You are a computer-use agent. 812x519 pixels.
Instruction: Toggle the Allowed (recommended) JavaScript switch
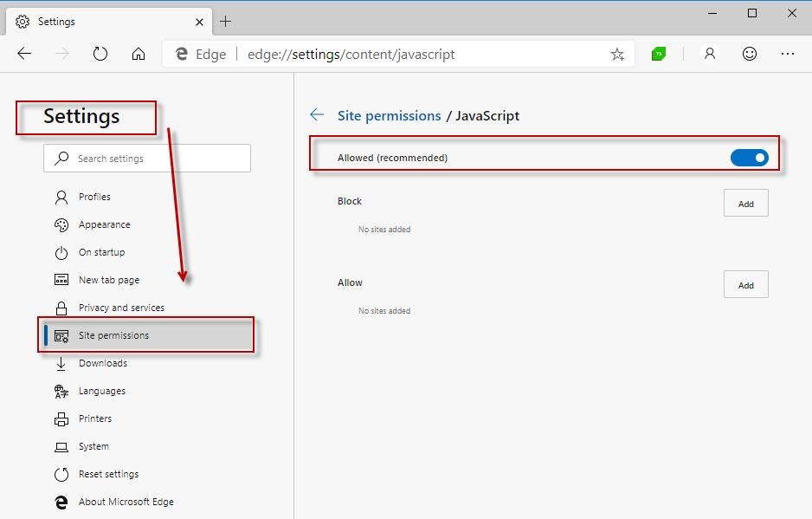point(749,158)
